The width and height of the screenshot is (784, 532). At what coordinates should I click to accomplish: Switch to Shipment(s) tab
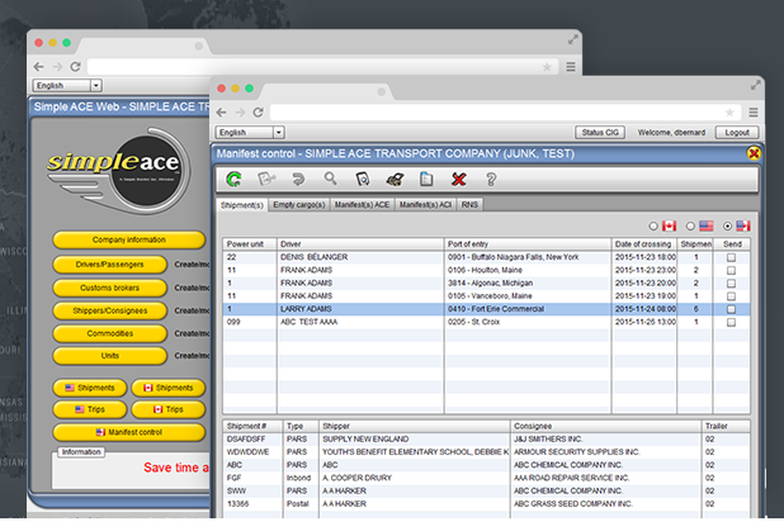tap(242, 204)
